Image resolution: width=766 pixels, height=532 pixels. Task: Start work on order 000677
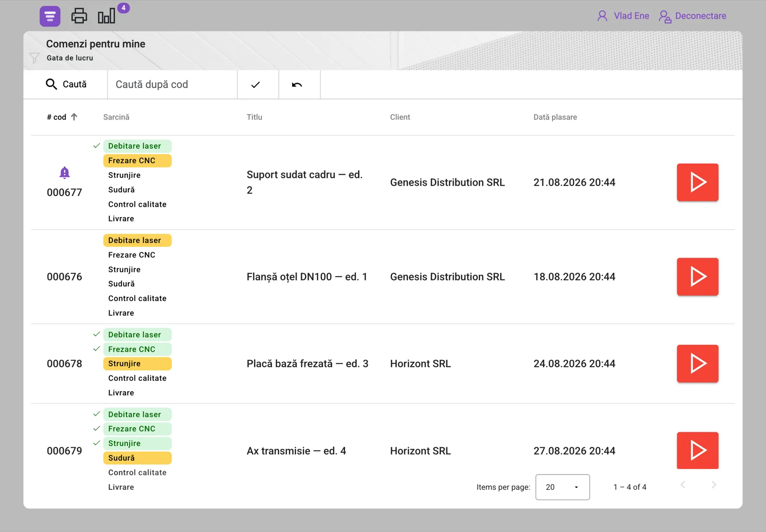tap(698, 182)
